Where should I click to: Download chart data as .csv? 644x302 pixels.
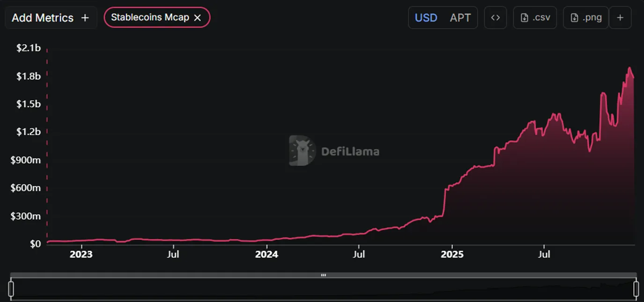pos(535,18)
